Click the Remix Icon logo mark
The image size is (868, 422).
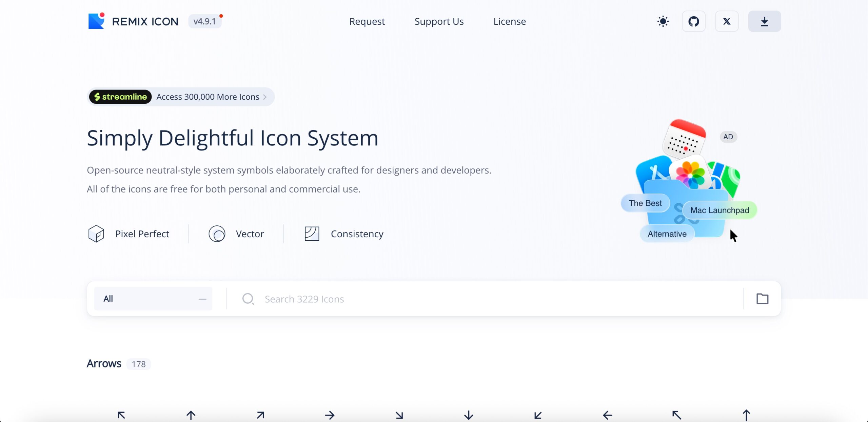(x=97, y=21)
